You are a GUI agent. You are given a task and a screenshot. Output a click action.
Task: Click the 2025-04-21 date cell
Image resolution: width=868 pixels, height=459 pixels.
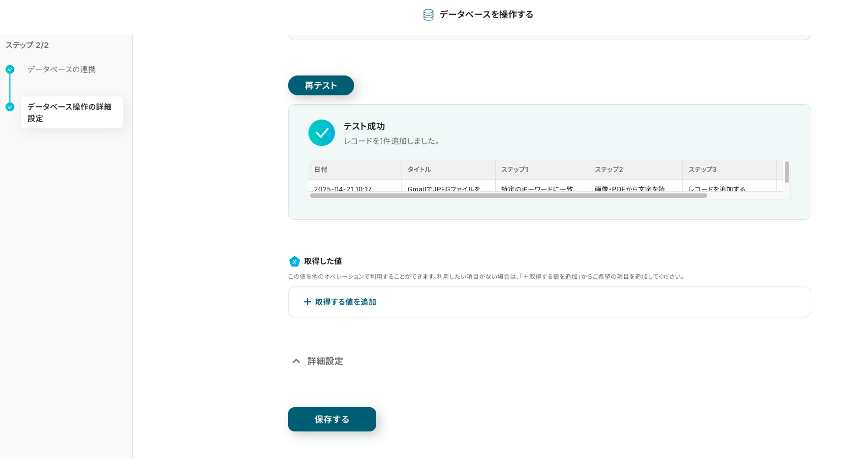click(343, 188)
